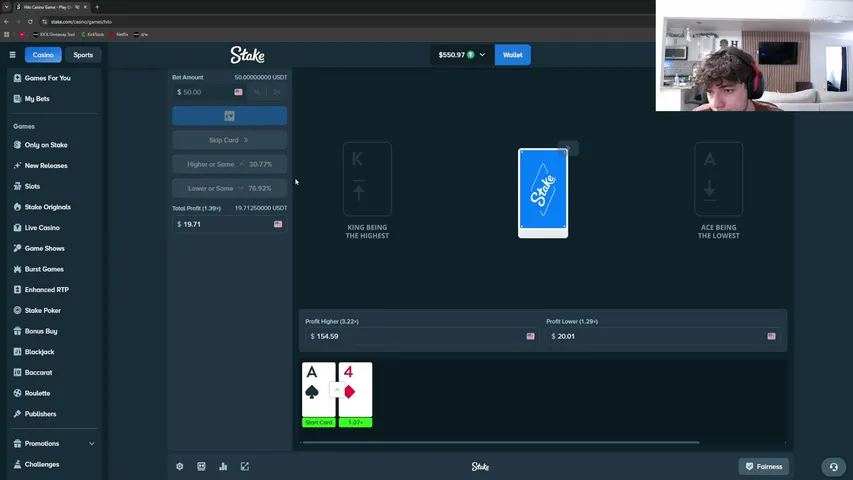The height and width of the screenshot is (480, 853).
Task: Open a new browser tab
Action: (97, 7)
